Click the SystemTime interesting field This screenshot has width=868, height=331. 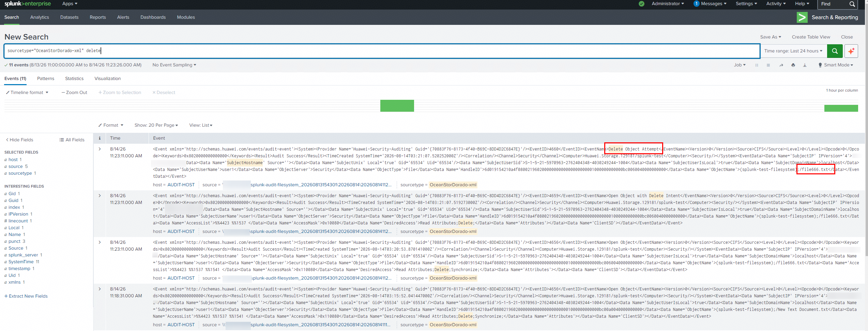tap(21, 262)
